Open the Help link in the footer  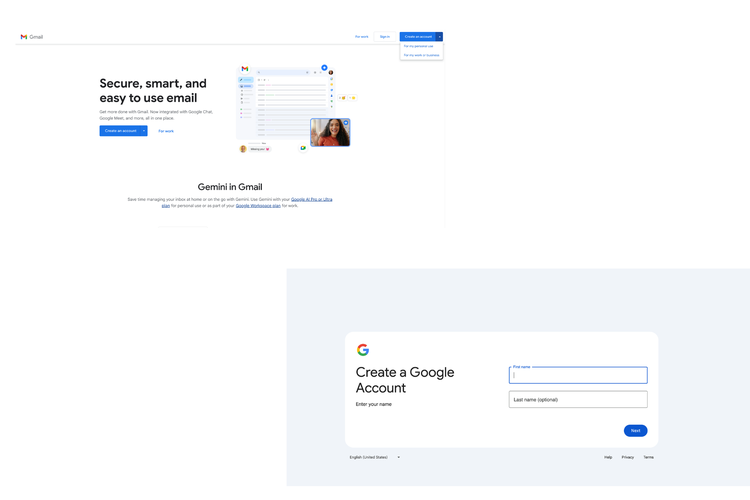(x=608, y=457)
